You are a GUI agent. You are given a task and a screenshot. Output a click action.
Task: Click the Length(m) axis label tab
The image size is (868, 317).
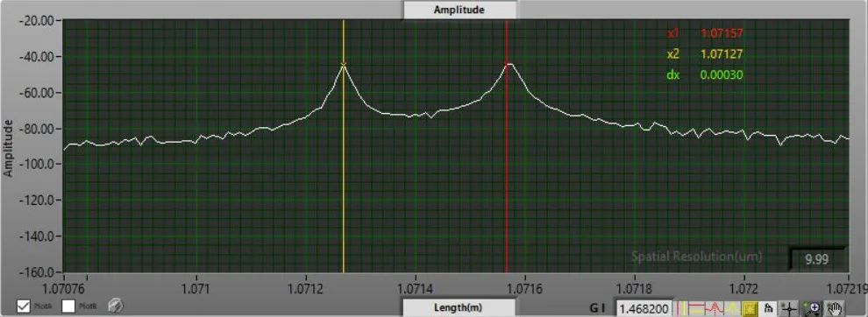[x=459, y=307]
